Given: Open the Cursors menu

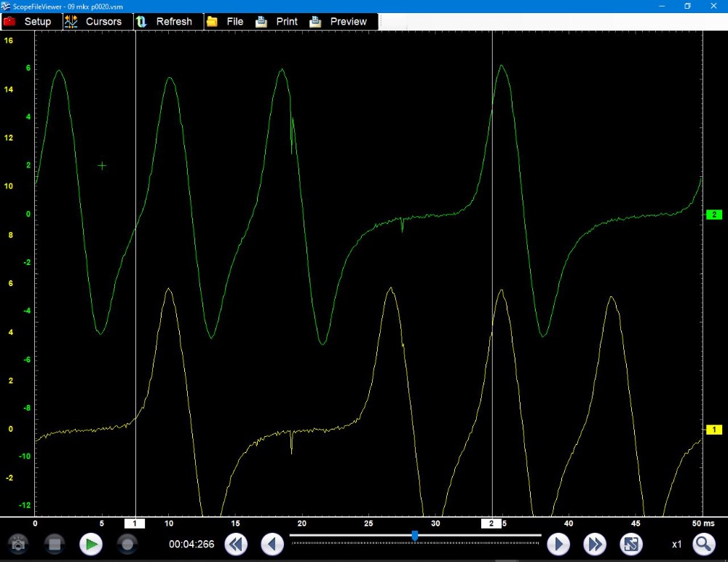Looking at the screenshot, I should click(93, 21).
